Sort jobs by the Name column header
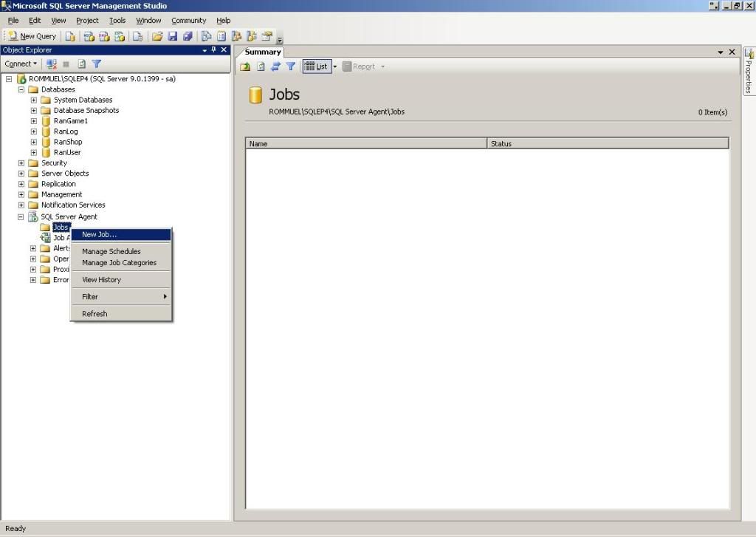 click(x=365, y=143)
